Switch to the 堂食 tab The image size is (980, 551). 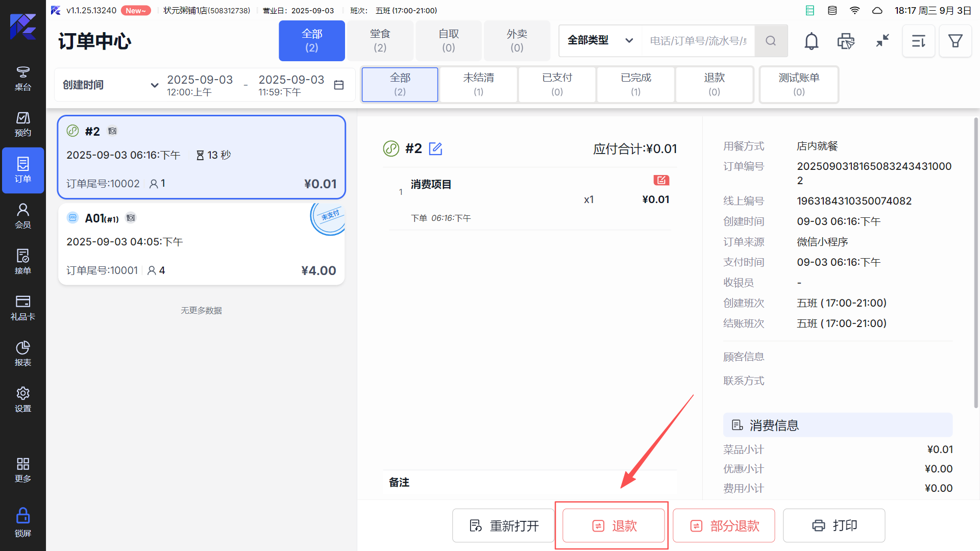click(380, 41)
